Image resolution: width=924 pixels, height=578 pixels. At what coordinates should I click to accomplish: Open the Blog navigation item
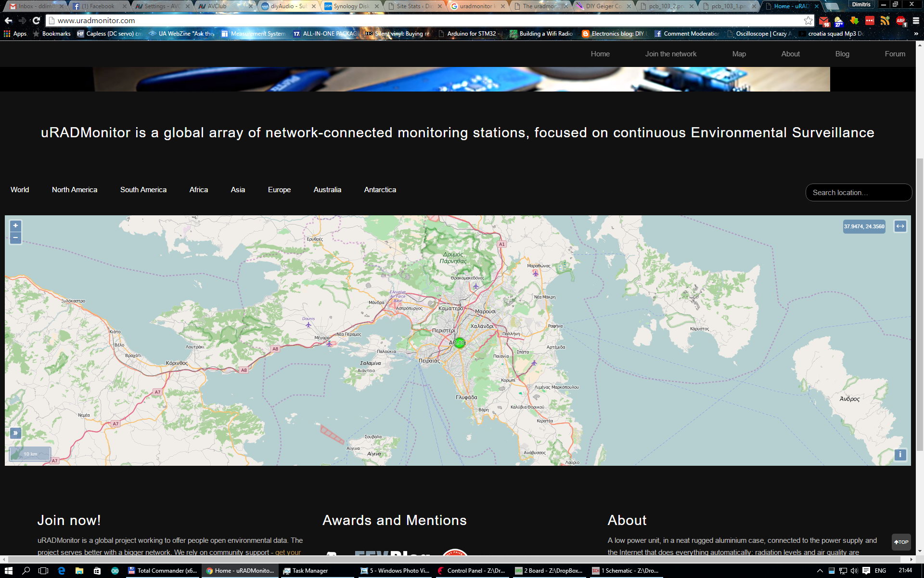click(x=842, y=54)
